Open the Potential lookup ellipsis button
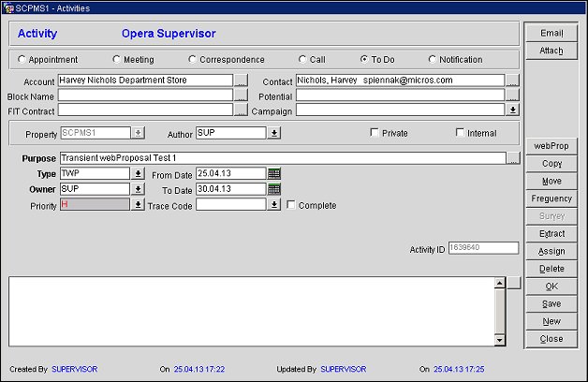 coord(512,95)
